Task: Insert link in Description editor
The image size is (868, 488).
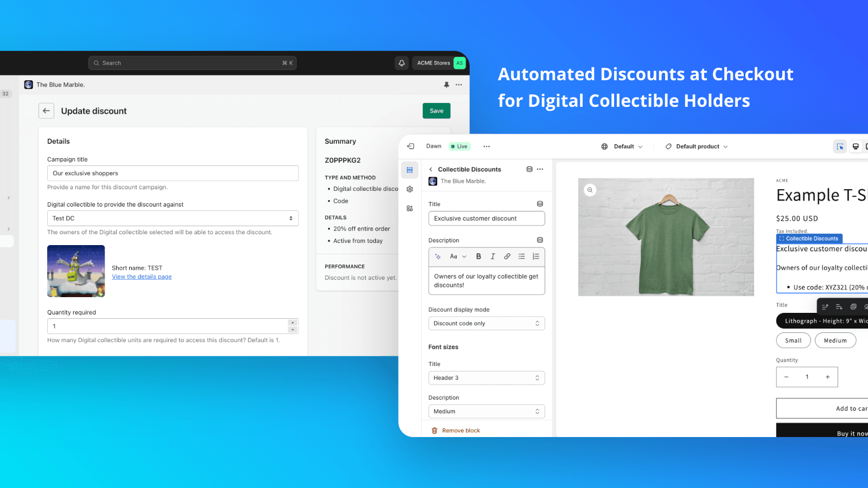Action: click(x=507, y=256)
